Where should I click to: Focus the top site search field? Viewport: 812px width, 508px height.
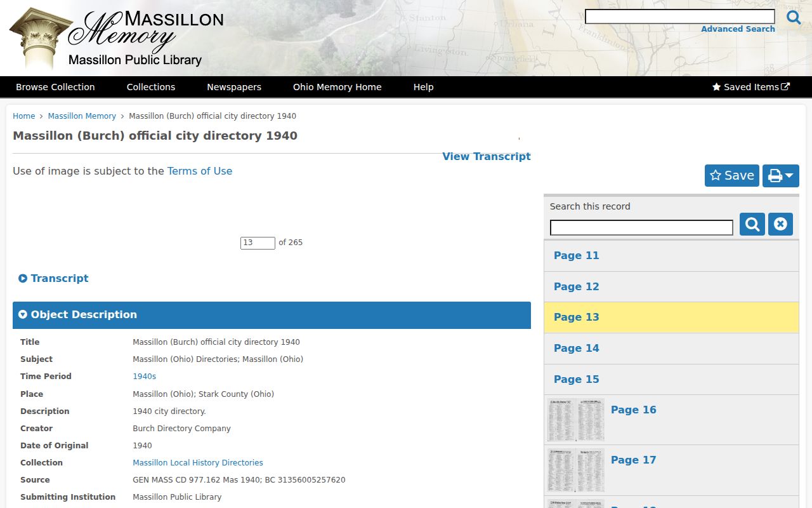pos(680,17)
